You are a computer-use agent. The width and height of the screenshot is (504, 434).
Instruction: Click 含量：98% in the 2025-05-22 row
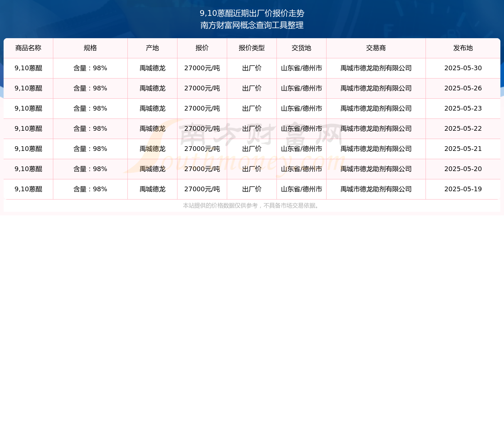click(90, 129)
